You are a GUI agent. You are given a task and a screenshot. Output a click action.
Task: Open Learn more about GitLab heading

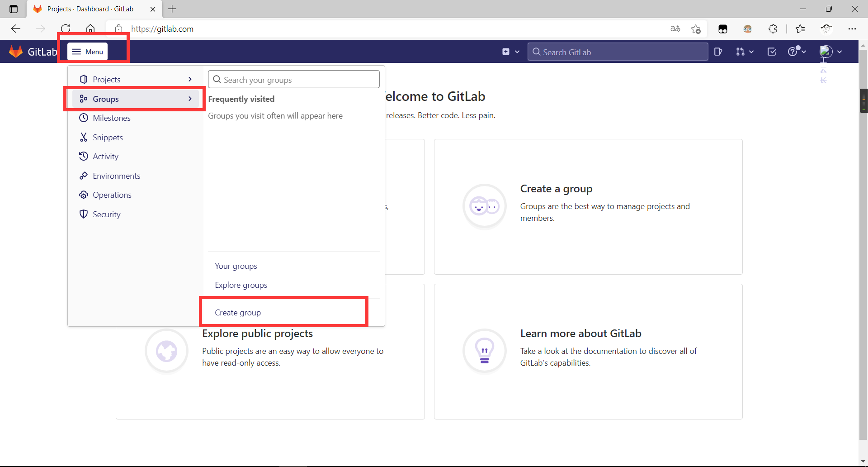point(581,334)
